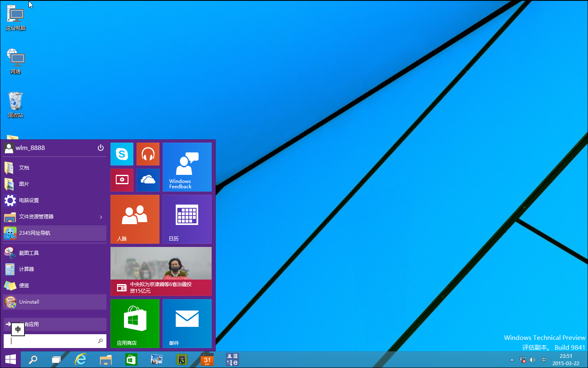
Task: Open taskbar Search magnifier
Action: coord(33,359)
